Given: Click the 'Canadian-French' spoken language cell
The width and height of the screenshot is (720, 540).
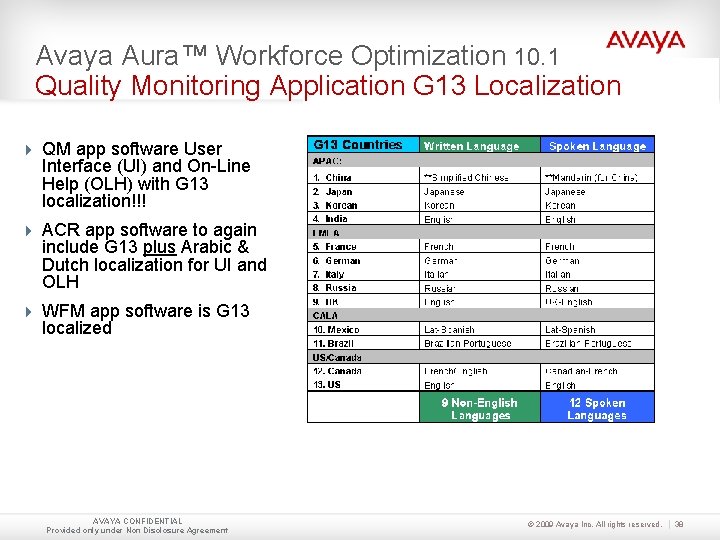Looking at the screenshot, I should tap(597, 371).
